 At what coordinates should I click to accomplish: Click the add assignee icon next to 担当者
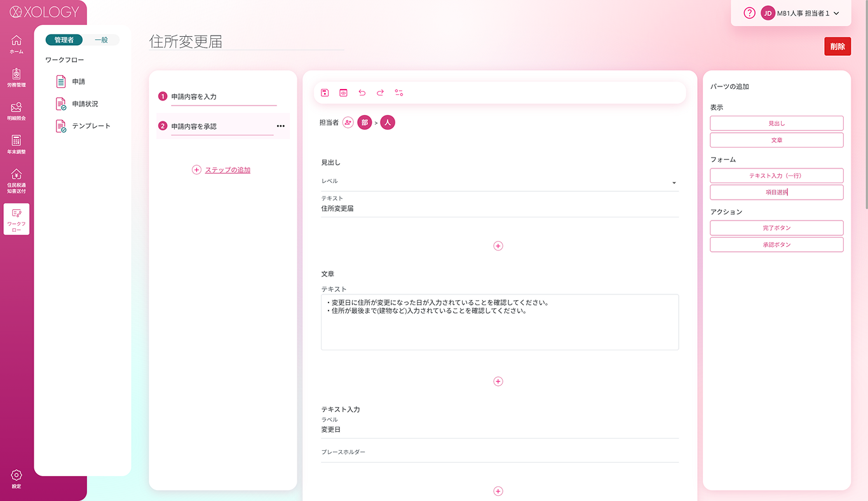pos(348,123)
